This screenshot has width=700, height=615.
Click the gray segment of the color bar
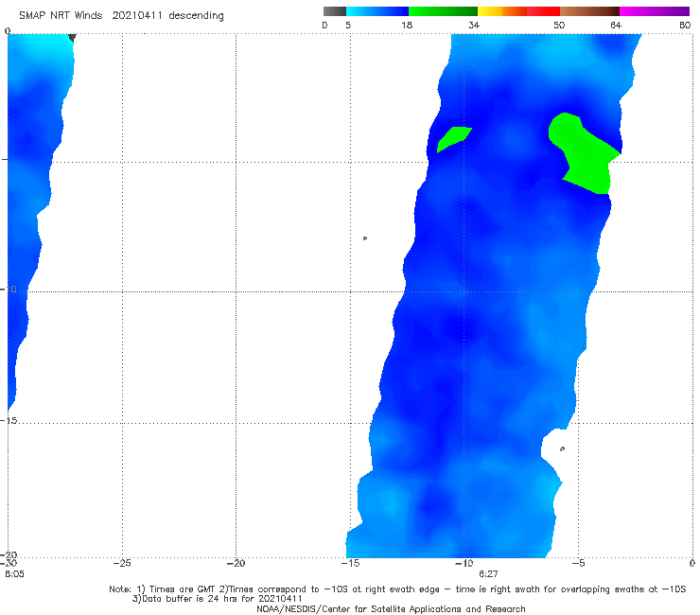click(x=334, y=11)
